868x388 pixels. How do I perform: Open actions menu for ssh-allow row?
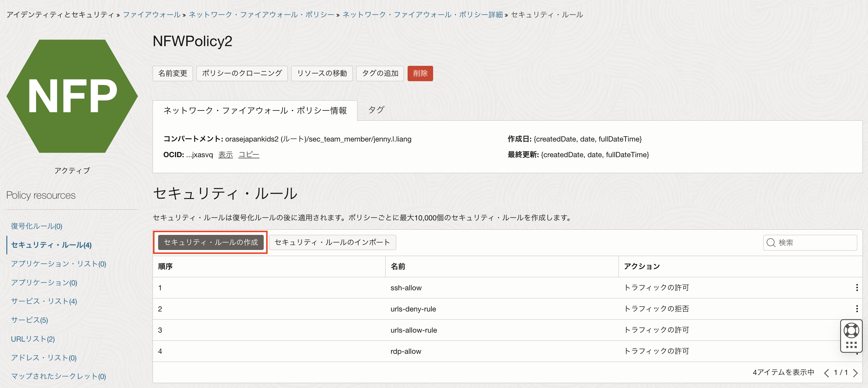point(857,287)
